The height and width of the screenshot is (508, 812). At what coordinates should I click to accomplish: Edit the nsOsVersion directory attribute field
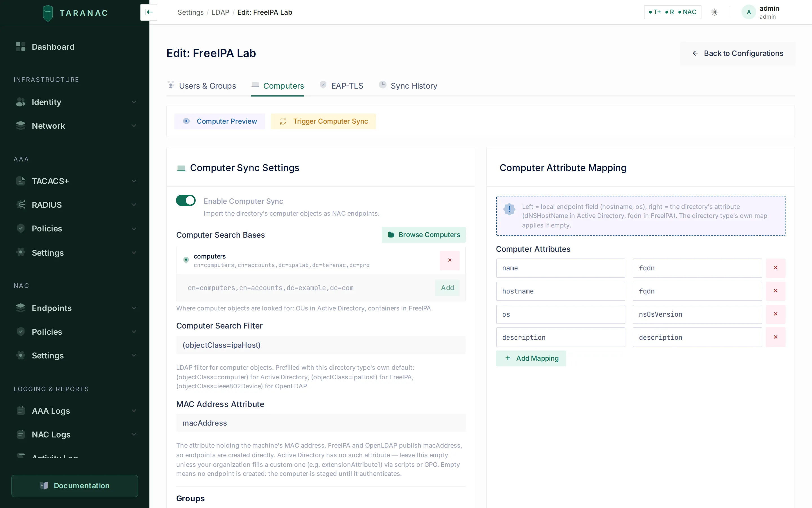coord(697,314)
